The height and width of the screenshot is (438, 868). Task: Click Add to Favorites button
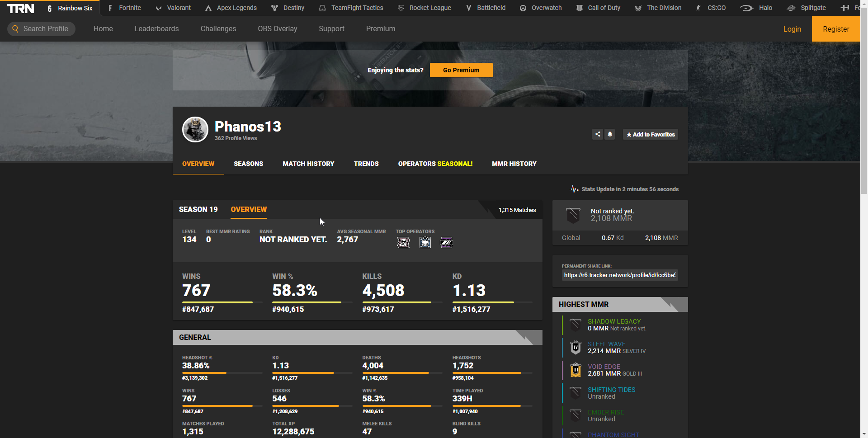(650, 134)
